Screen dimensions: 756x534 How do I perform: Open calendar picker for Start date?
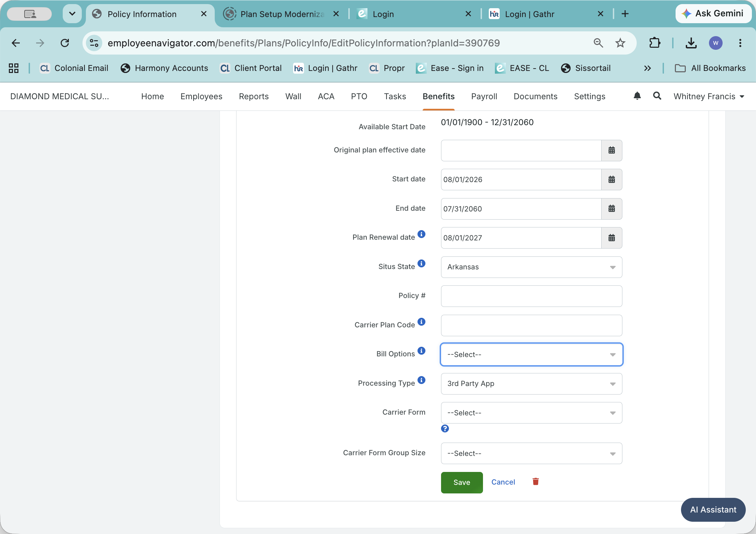click(611, 179)
